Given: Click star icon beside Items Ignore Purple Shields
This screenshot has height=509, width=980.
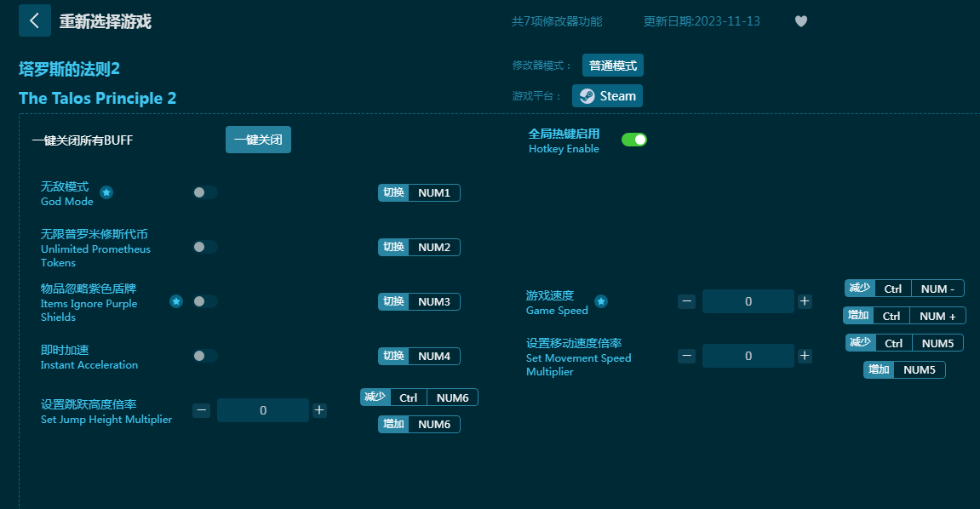Looking at the screenshot, I should point(176,301).
